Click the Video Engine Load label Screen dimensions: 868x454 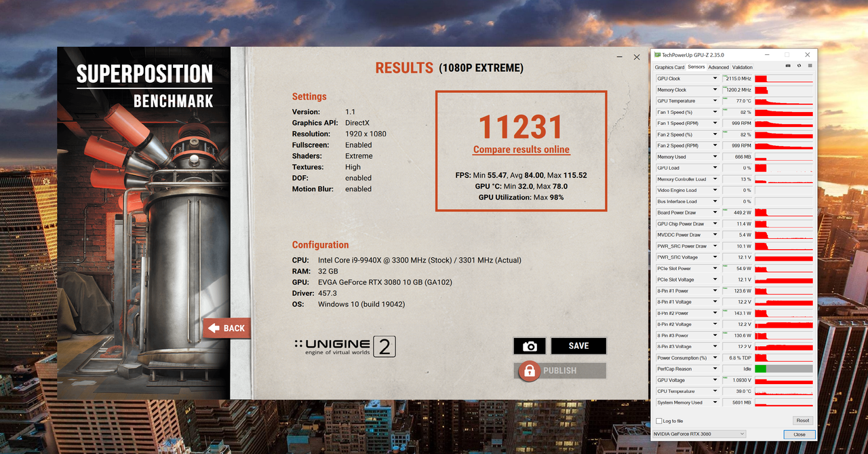coord(677,191)
